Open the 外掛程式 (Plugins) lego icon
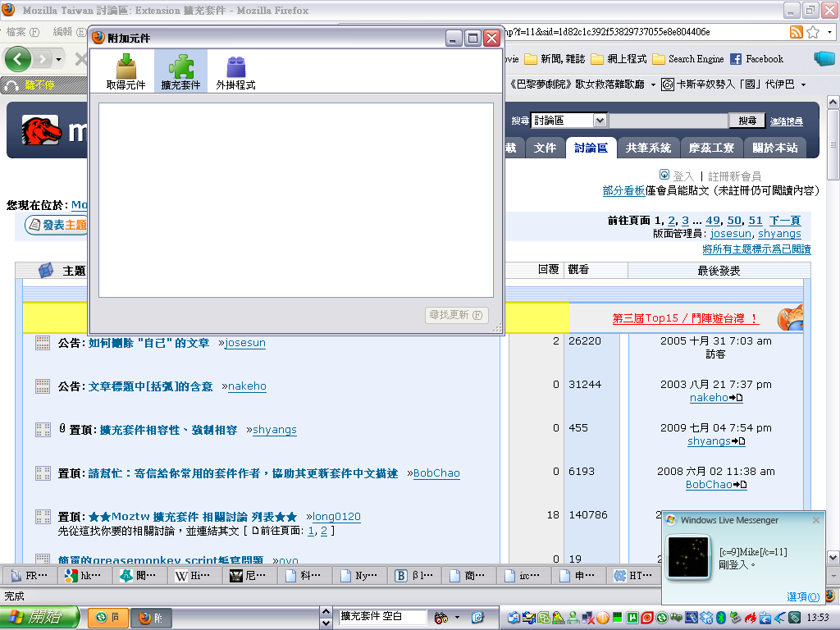 (x=235, y=71)
